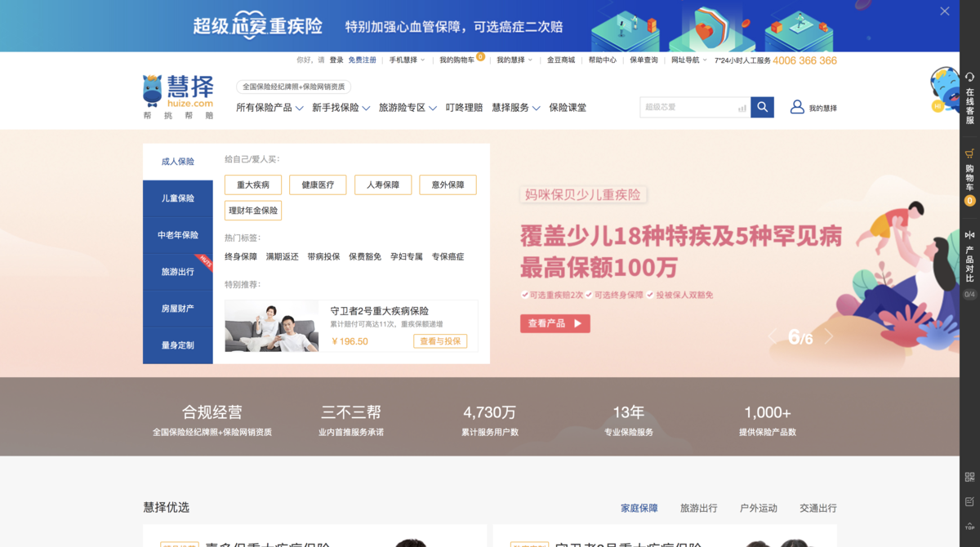Open 网址导航 dropdown
The width and height of the screenshot is (980, 547).
pos(689,60)
